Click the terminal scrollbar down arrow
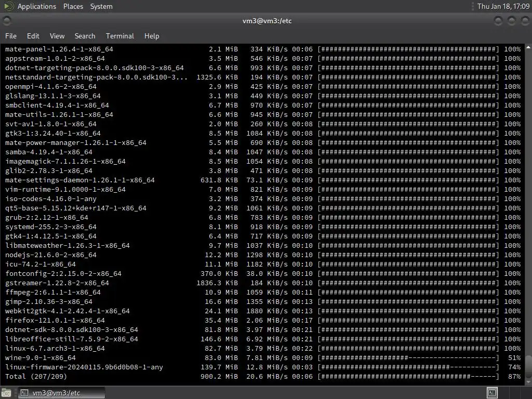The width and height of the screenshot is (532, 399). [x=528, y=382]
